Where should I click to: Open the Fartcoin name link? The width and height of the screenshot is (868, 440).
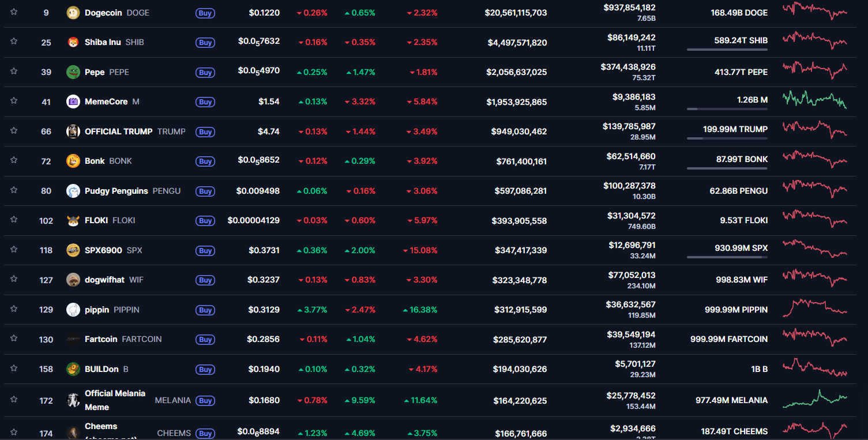[101, 339]
